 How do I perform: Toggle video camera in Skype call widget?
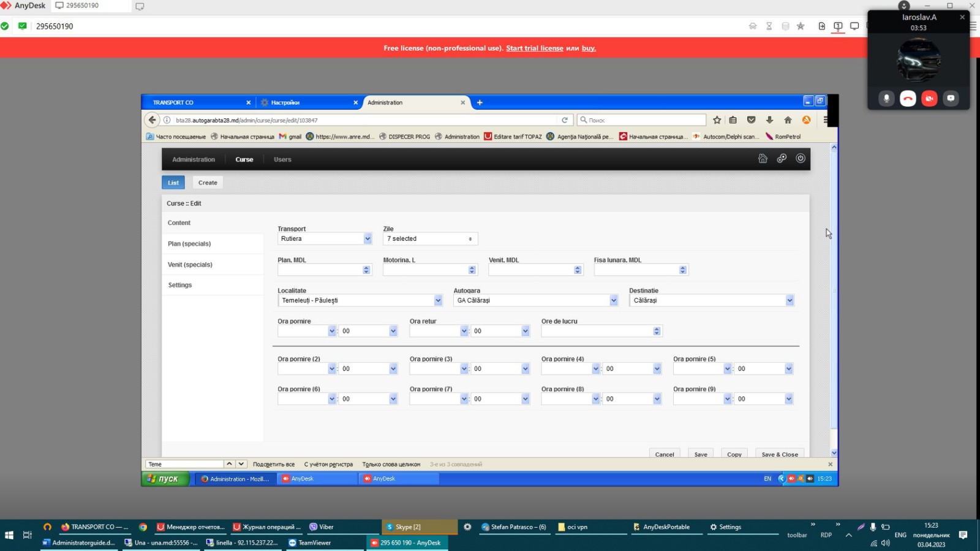pos(929,98)
